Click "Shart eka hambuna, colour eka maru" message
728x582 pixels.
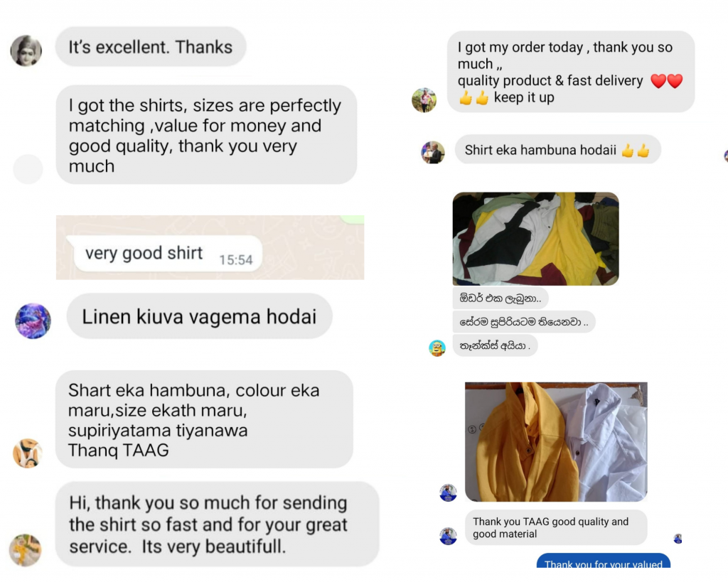tap(204, 419)
